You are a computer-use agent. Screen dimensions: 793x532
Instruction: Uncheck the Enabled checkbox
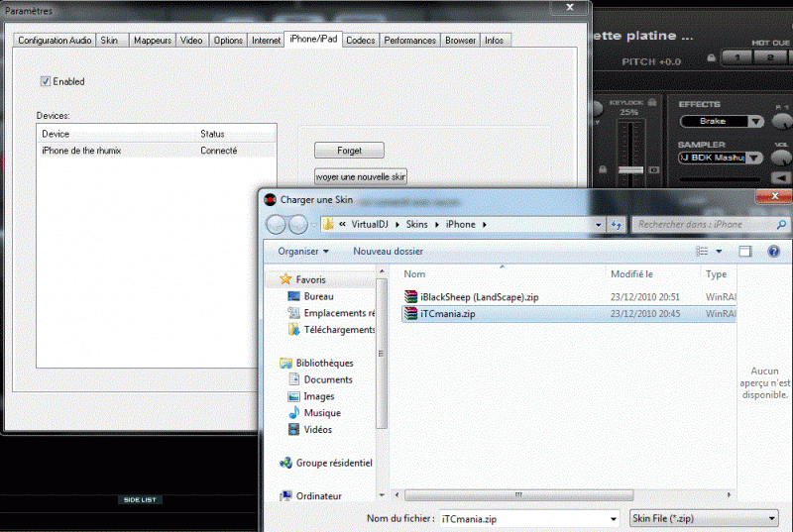coord(46,81)
